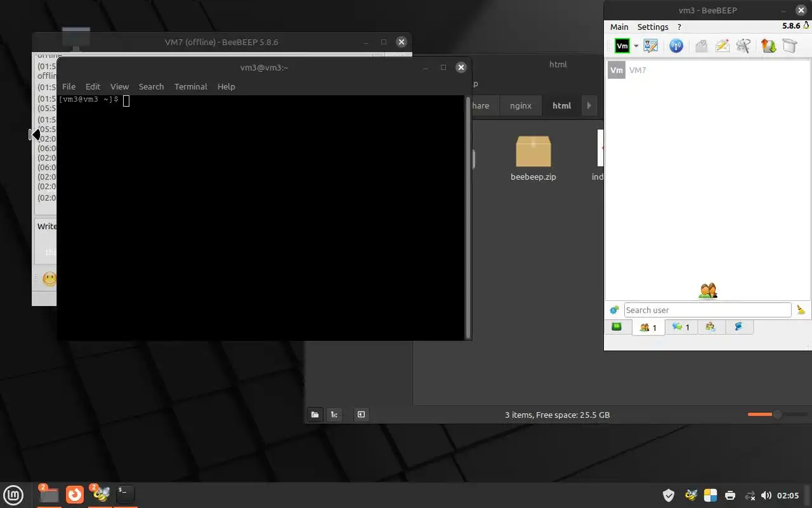Open the Terminal menu in the terminal window

pos(190,86)
